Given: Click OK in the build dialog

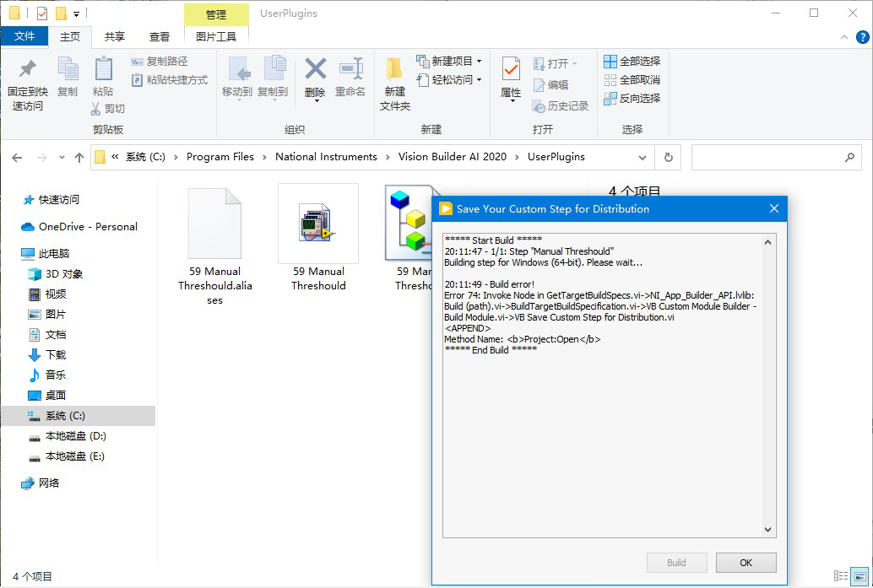Looking at the screenshot, I should click(x=746, y=563).
